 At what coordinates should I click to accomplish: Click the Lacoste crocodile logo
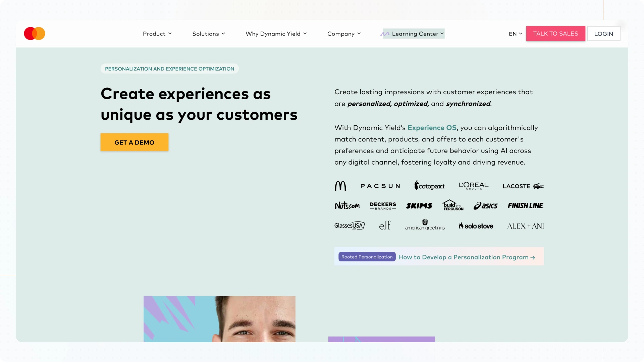pos(538,186)
